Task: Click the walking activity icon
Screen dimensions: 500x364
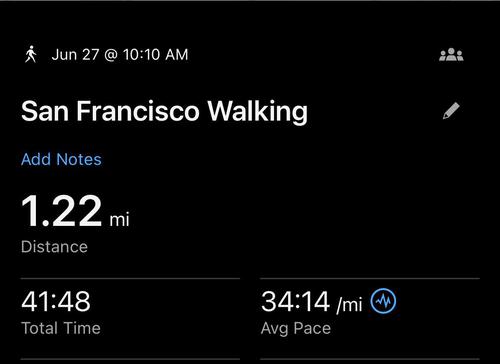Action: coord(31,55)
